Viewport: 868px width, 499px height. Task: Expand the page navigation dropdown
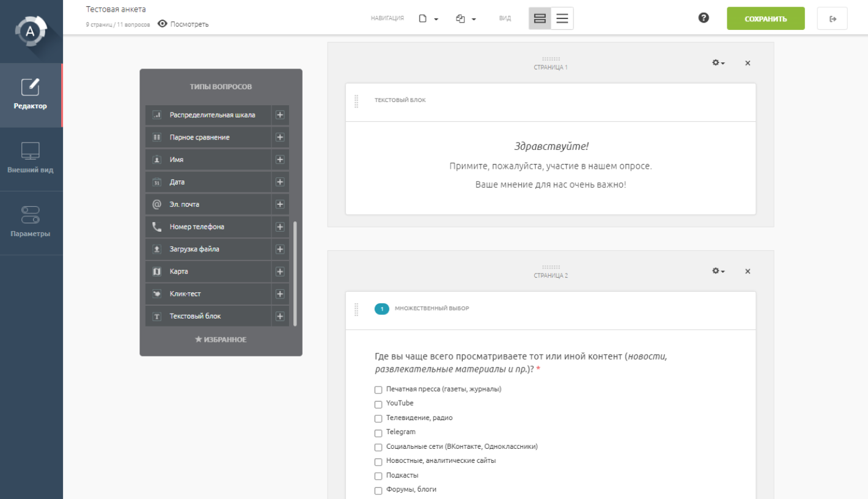pyautogui.click(x=428, y=19)
